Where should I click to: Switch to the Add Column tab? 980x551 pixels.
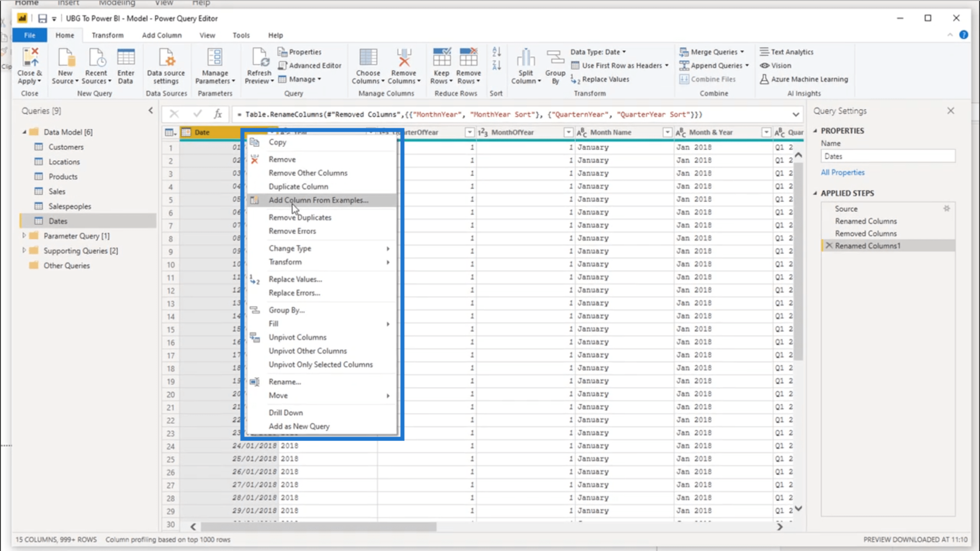tap(162, 35)
